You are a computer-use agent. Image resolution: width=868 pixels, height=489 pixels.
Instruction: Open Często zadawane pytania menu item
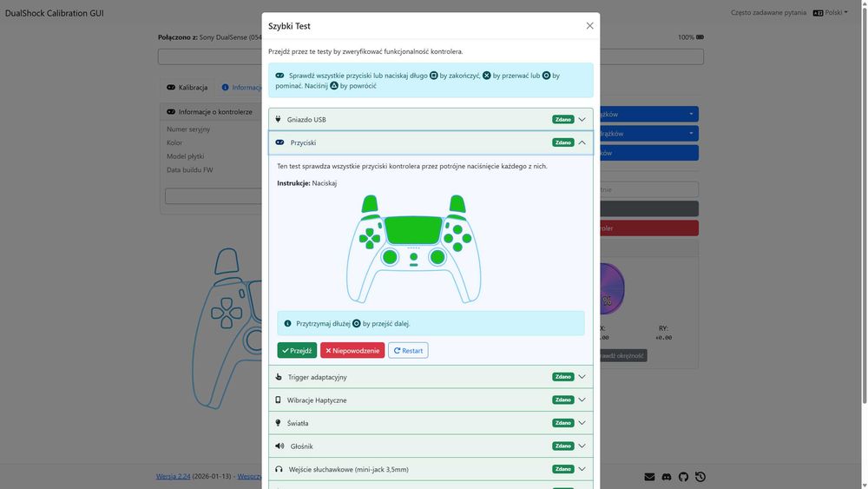click(768, 13)
